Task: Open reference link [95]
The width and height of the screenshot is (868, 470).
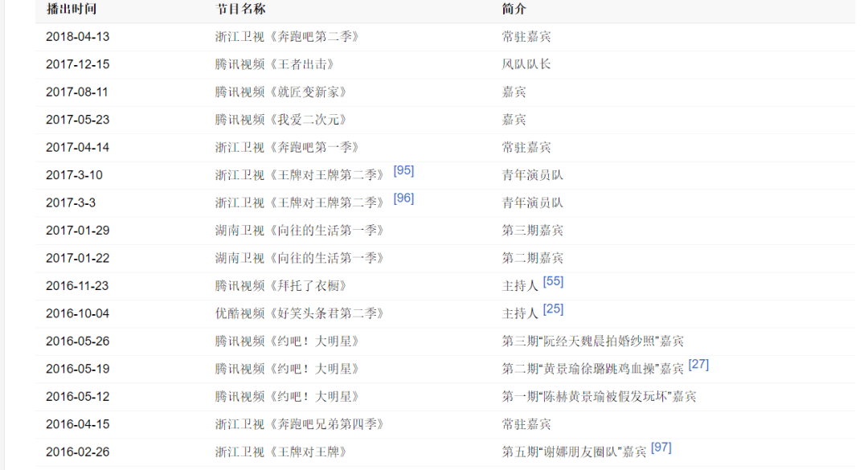Action: click(403, 170)
